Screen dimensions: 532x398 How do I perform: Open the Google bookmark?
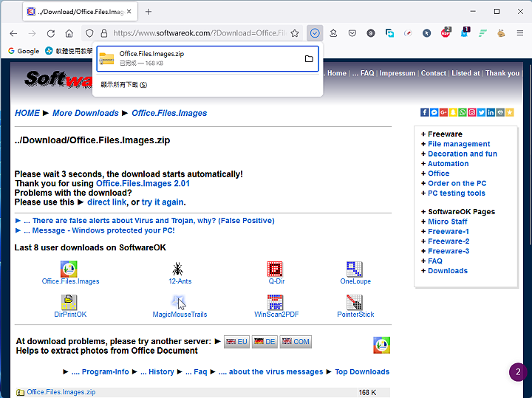coord(24,51)
